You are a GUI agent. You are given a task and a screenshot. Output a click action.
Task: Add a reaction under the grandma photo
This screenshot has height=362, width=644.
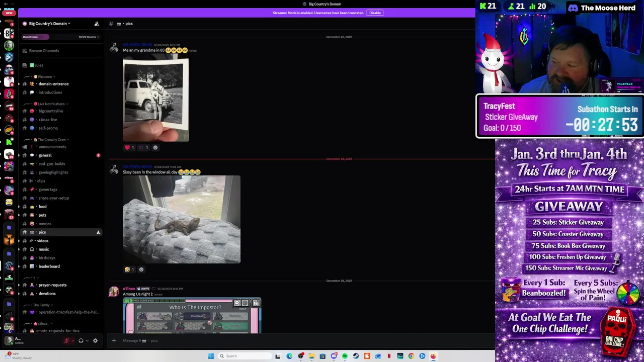pyautogui.click(x=155, y=147)
